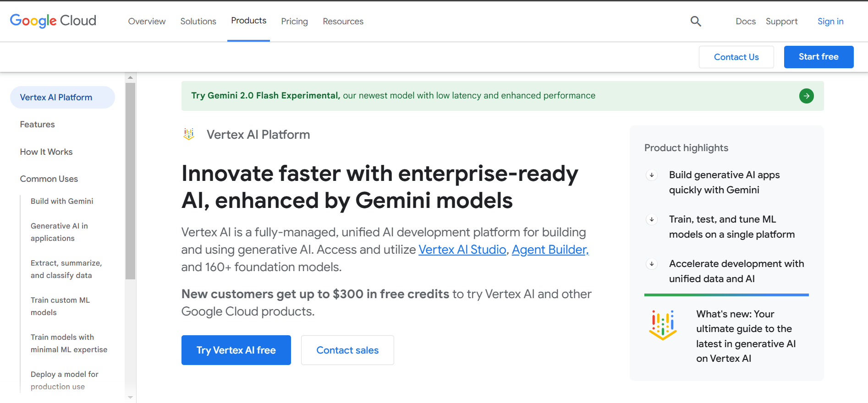Expand Build generative AI apps highlight arrow
The width and height of the screenshot is (868, 403).
click(652, 175)
